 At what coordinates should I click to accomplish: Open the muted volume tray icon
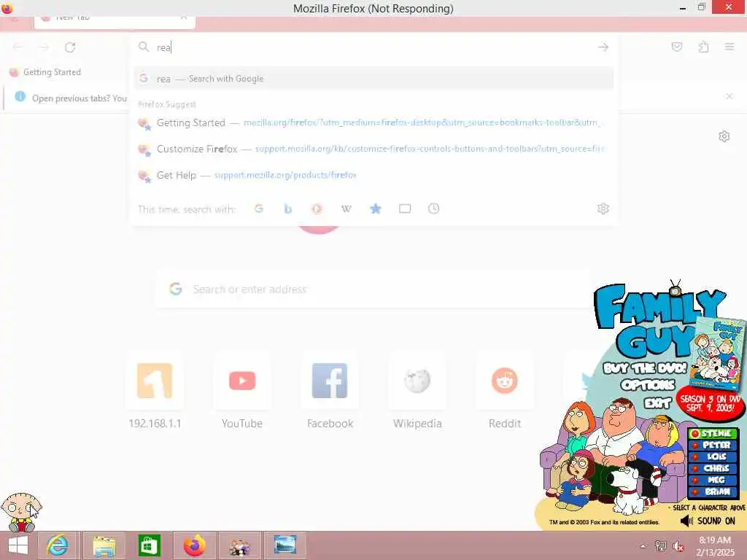coord(678,546)
